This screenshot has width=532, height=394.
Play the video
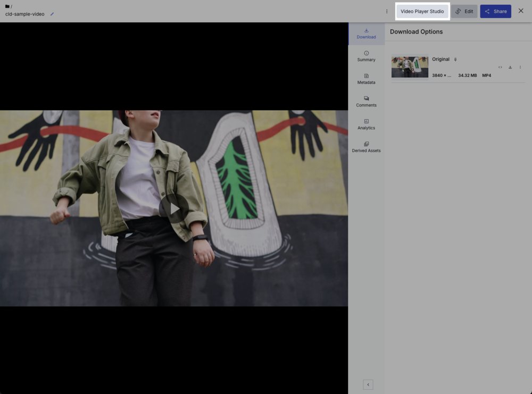point(174,208)
